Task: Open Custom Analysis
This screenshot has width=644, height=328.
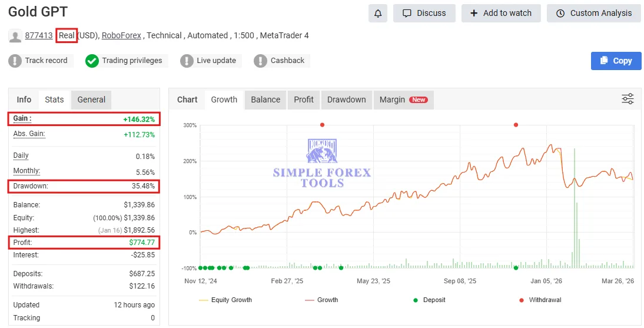Action: pyautogui.click(x=594, y=13)
